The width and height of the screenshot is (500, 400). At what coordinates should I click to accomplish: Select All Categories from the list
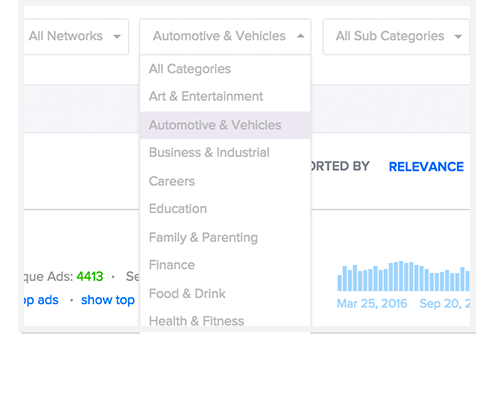tap(225, 69)
